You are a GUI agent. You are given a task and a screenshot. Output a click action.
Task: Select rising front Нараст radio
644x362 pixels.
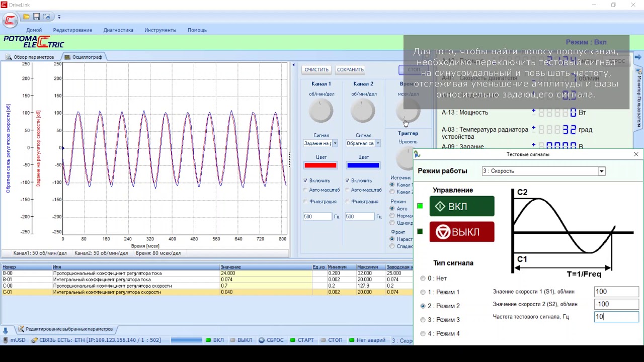(x=392, y=239)
